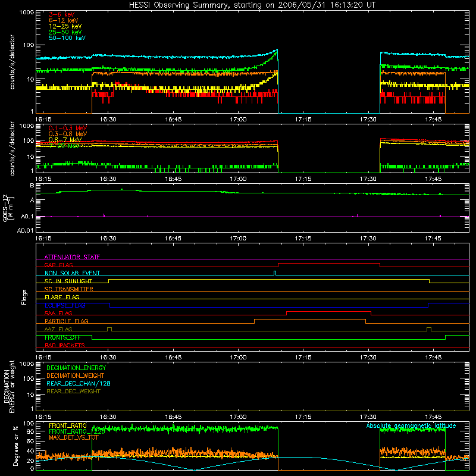Screen dimensions: 476x476
Task: Select the SC_TRANSMITTER flag label
Action: click(69, 289)
